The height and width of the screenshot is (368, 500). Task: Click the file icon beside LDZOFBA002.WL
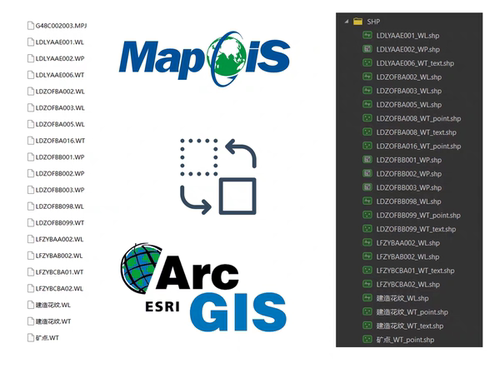[30, 91]
